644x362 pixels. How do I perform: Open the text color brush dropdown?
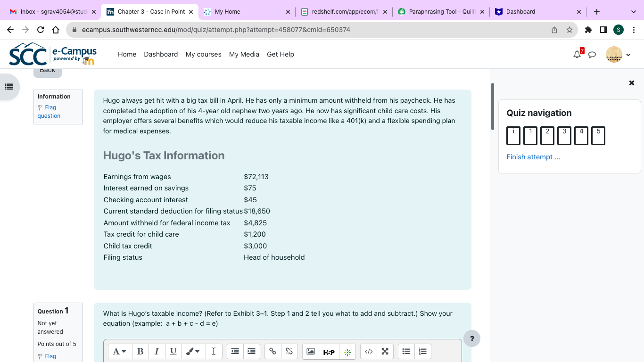coord(193,351)
